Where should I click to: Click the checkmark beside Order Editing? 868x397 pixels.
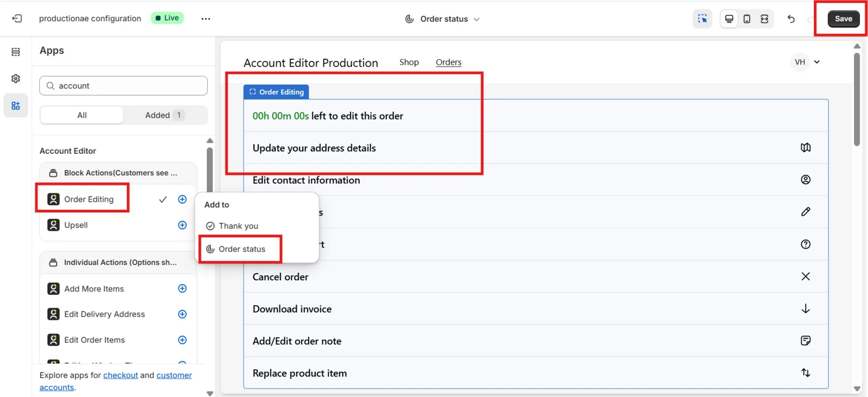click(x=163, y=199)
